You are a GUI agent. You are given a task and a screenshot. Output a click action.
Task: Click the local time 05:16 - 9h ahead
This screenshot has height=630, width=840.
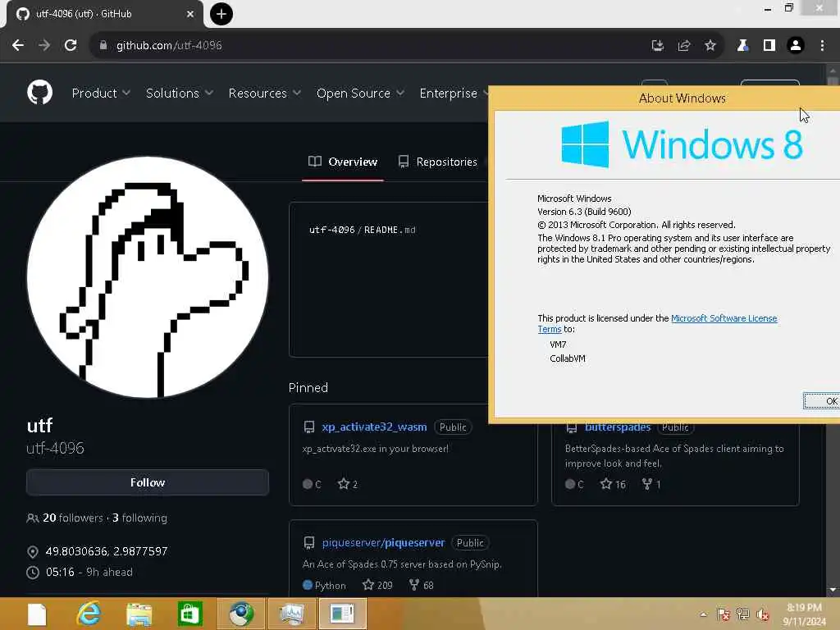pos(89,572)
